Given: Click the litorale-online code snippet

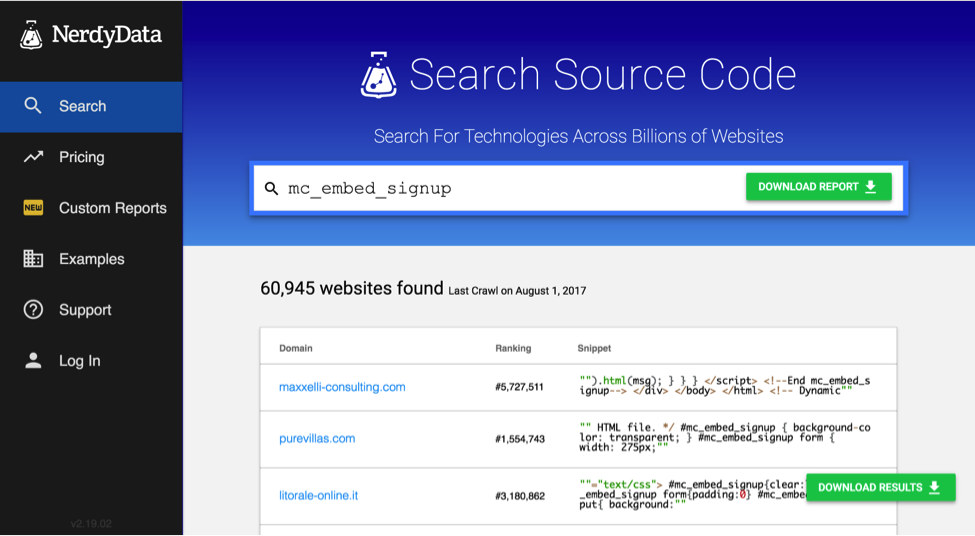Looking at the screenshot, I should (x=693, y=494).
